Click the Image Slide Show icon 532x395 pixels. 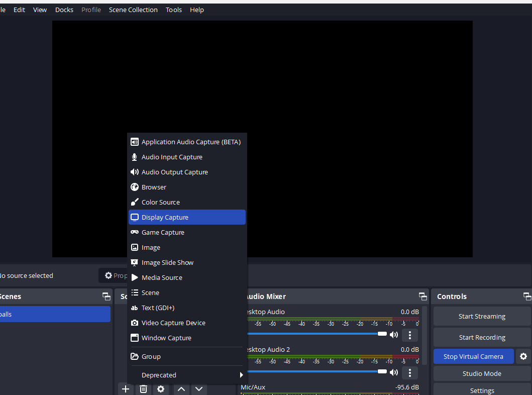(135, 263)
